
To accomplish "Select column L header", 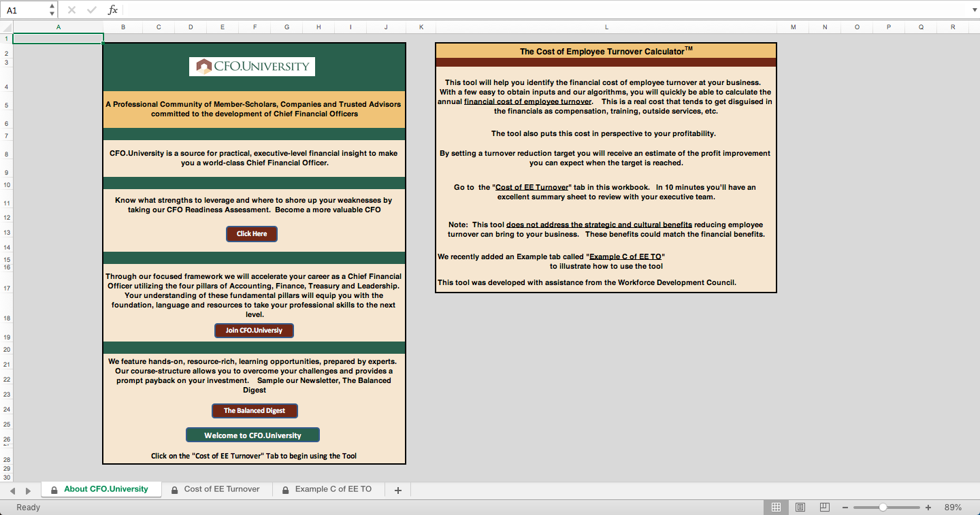I will tap(606, 27).
